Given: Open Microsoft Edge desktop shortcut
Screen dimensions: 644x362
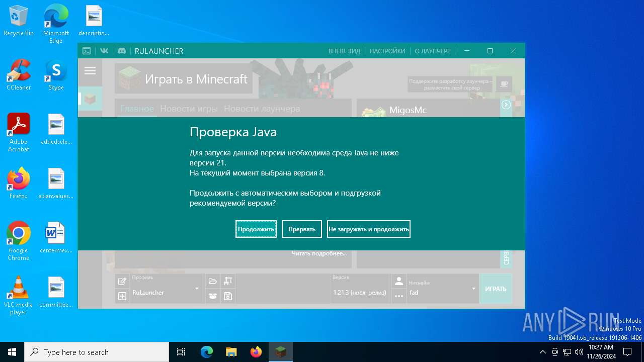Looking at the screenshot, I should point(56,24).
